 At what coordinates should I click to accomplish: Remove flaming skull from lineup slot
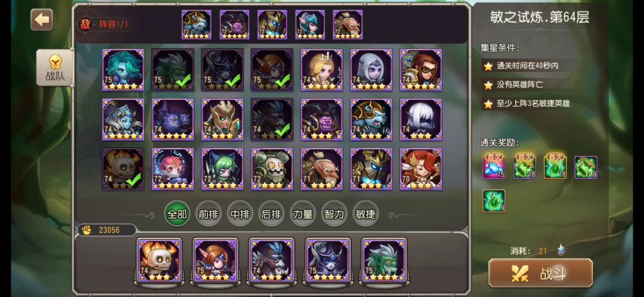pyautogui.click(x=159, y=261)
